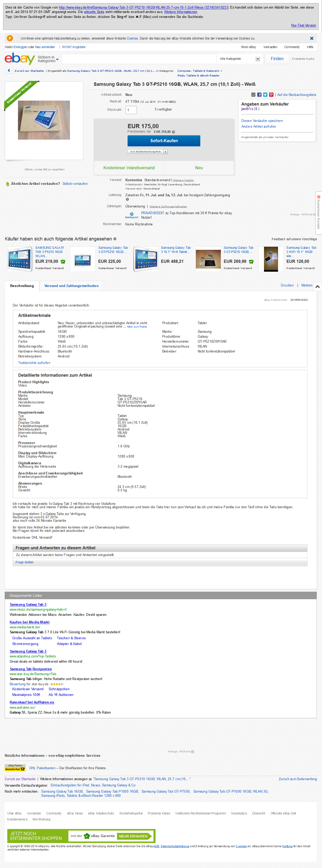Viewport: 322px width, 868px height.
Task: Click the green eBay-Garantie checkmark icon
Action: [87, 836]
